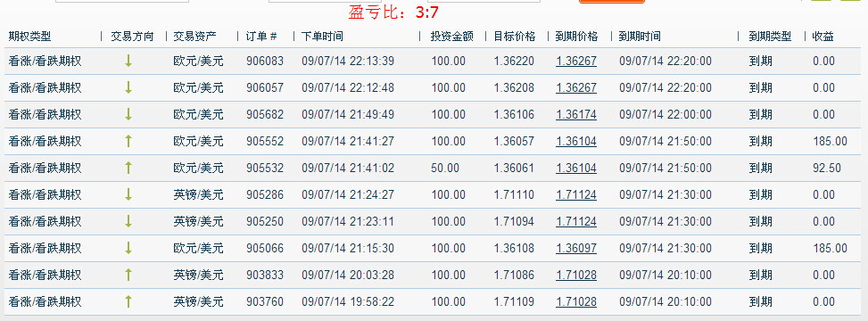Click order time 09/07/14 19:58:22

[348, 301]
